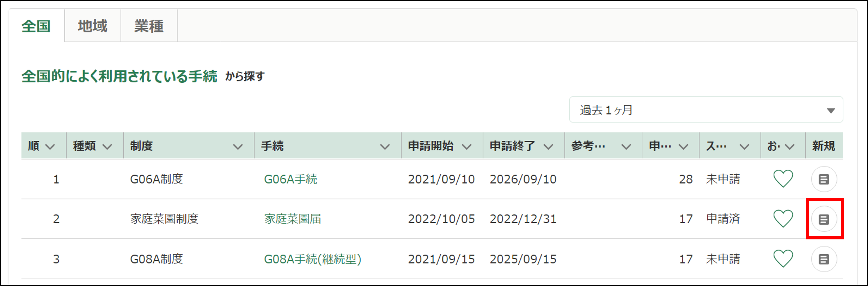Open the 家庭菜園届 procedure link
The width and height of the screenshot is (868, 286).
click(x=293, y=219)
